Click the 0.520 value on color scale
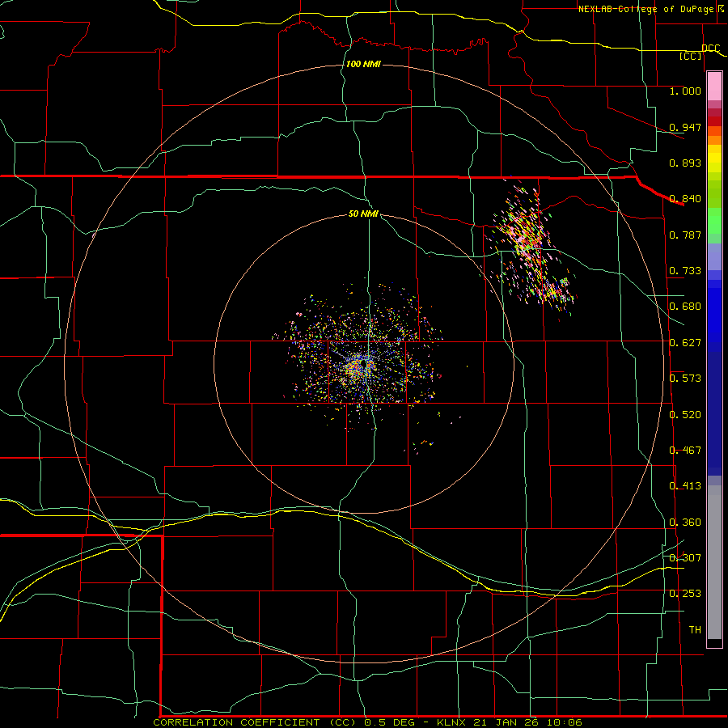Image resolution: width=728 pixels, height=728 pixels. coord(685,415)
